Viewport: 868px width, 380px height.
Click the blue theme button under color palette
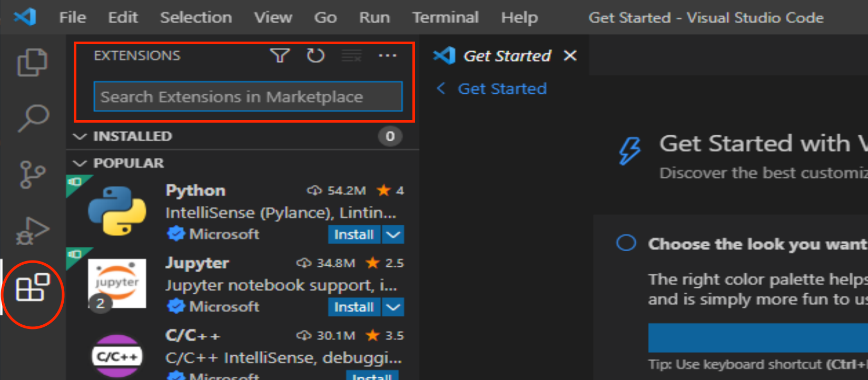pos(758,337)
